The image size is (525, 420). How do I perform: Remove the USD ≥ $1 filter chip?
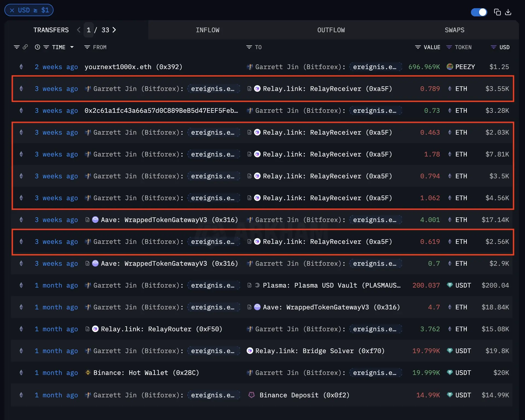coord(12,10)
